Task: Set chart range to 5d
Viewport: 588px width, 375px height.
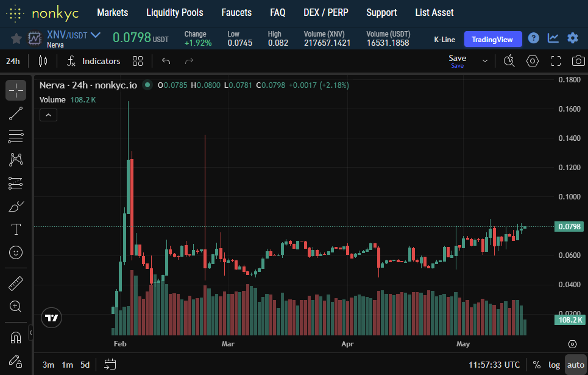Action: pos(85,365)
